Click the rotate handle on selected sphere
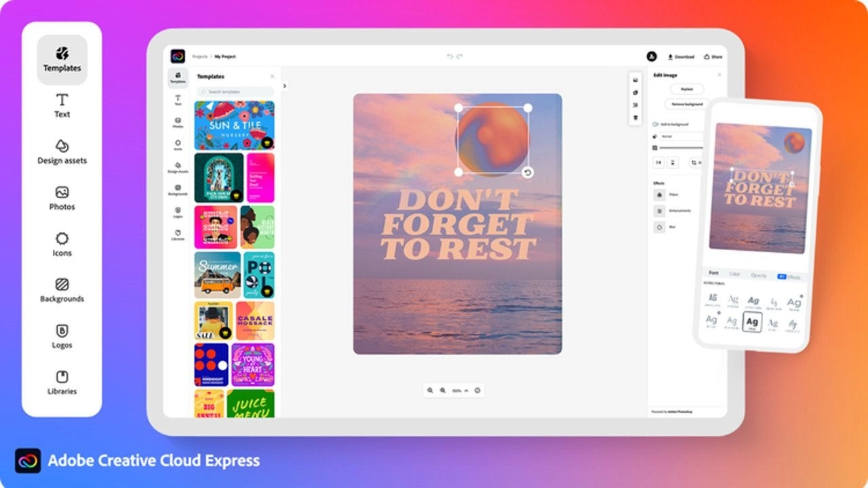This screenshot has height=488, width=868. [528, 172]
